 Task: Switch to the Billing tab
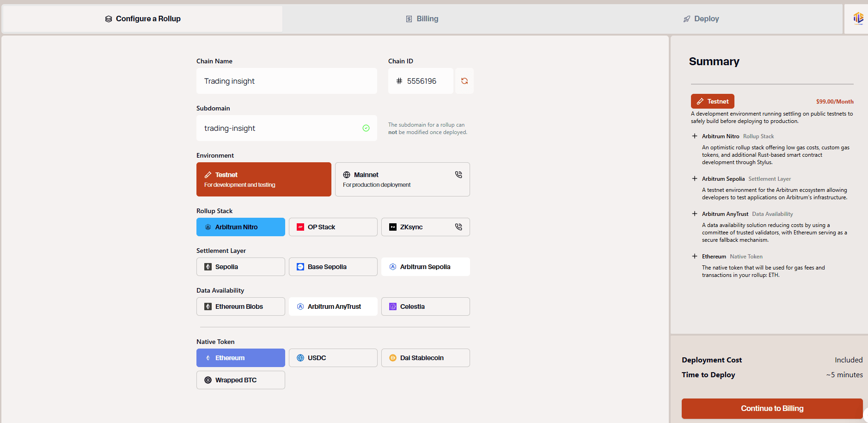tap(422, 19)
